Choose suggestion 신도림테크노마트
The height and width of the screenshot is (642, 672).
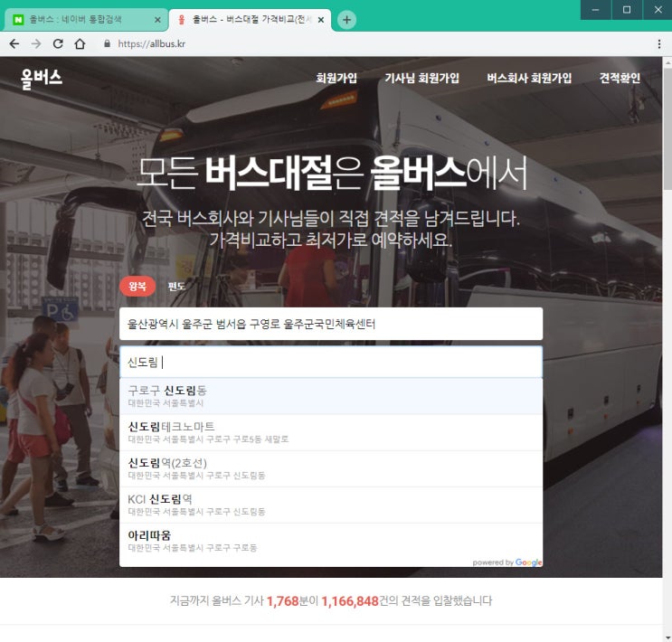point(331,432)
